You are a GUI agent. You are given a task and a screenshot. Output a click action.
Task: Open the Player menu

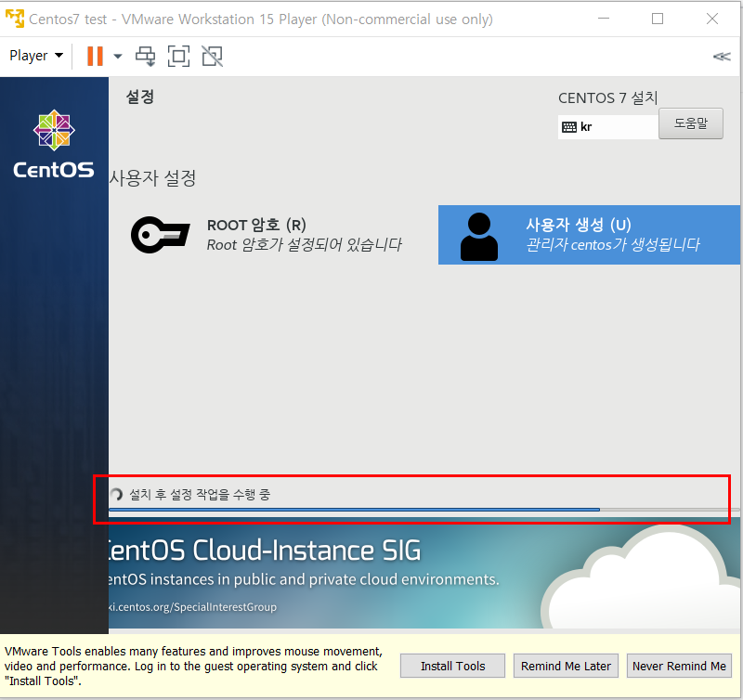tap(36, 56)
